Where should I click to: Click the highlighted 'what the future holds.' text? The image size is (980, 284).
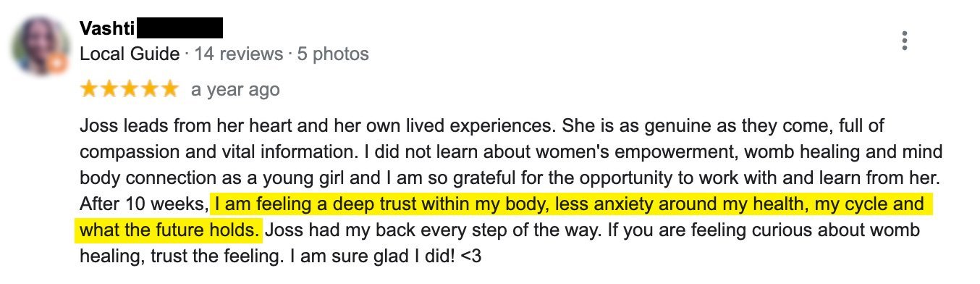pos(169,231)
